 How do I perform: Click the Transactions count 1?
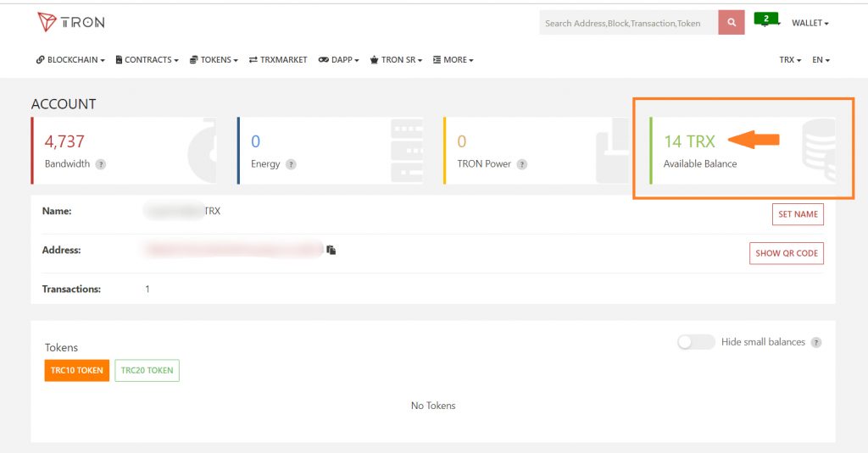pos(147,290)
